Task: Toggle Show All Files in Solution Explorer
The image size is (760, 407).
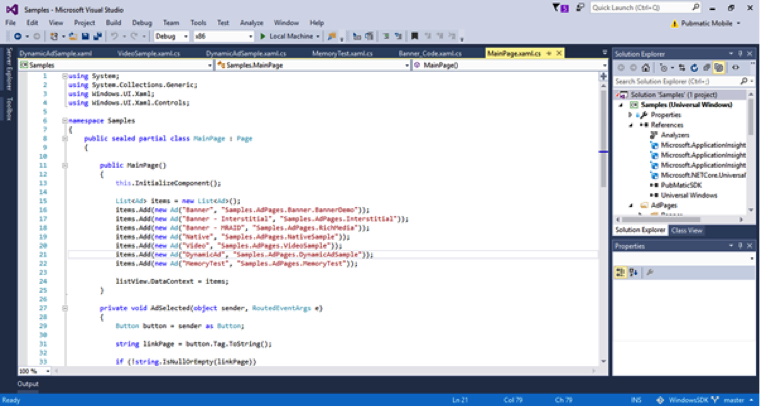Action: pyautogui.click(x=719, y=68)
